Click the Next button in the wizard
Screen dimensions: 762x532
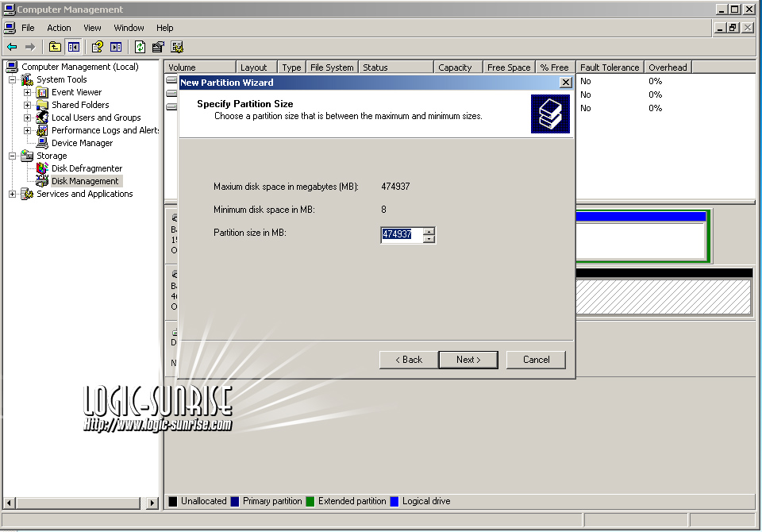coord(468,360)
